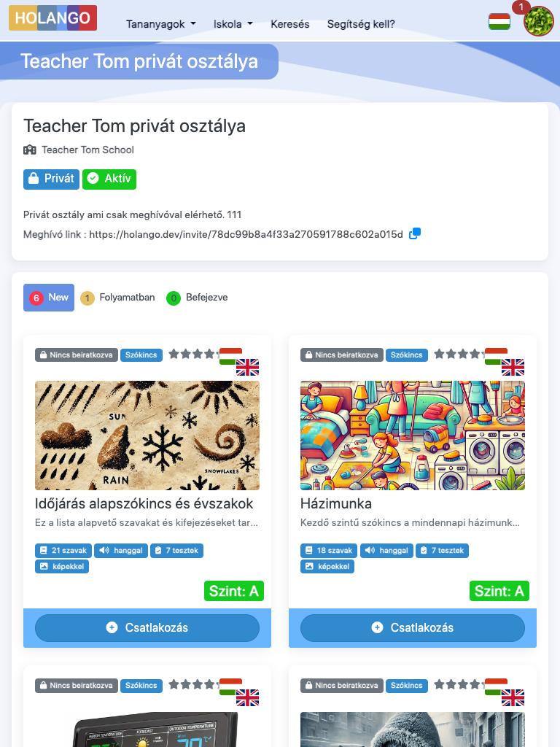Viewport: 560px width, 747px height.
Task: Switch to the Befejezve tab
Action: [197, 298]
